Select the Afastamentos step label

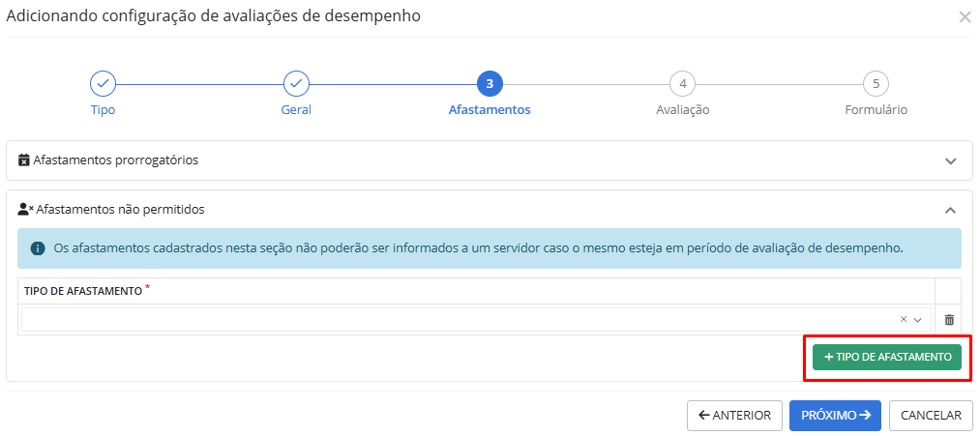(x=490, y=110)
